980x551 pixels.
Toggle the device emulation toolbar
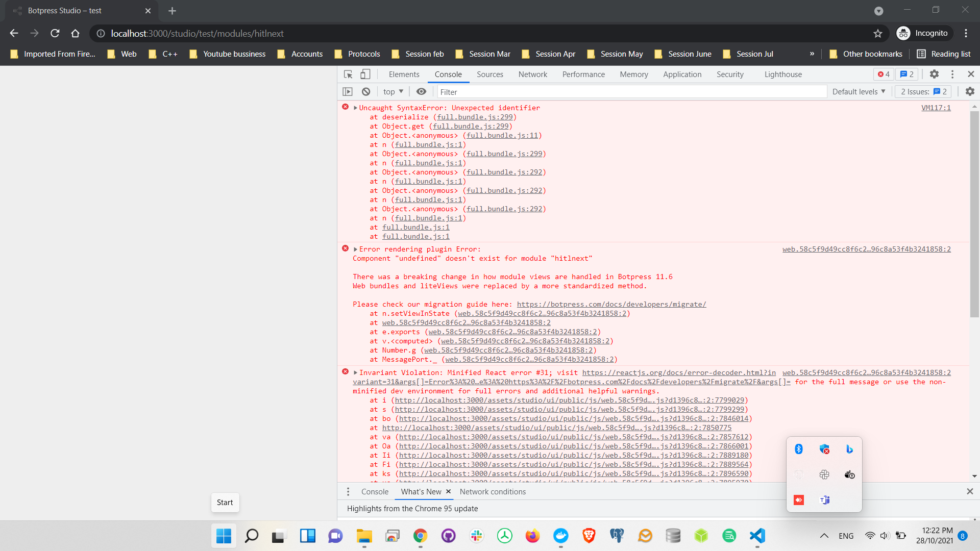[x=365, y=74]
